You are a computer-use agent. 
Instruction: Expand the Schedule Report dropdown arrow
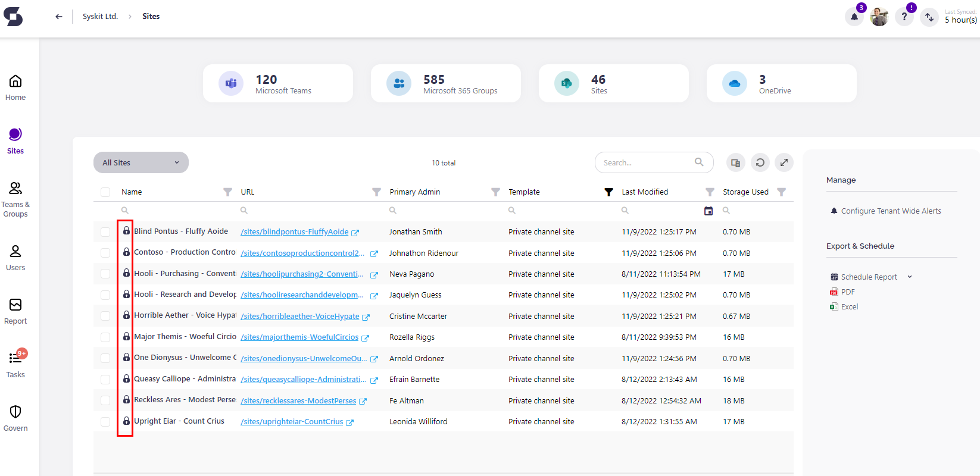(910, 277)
